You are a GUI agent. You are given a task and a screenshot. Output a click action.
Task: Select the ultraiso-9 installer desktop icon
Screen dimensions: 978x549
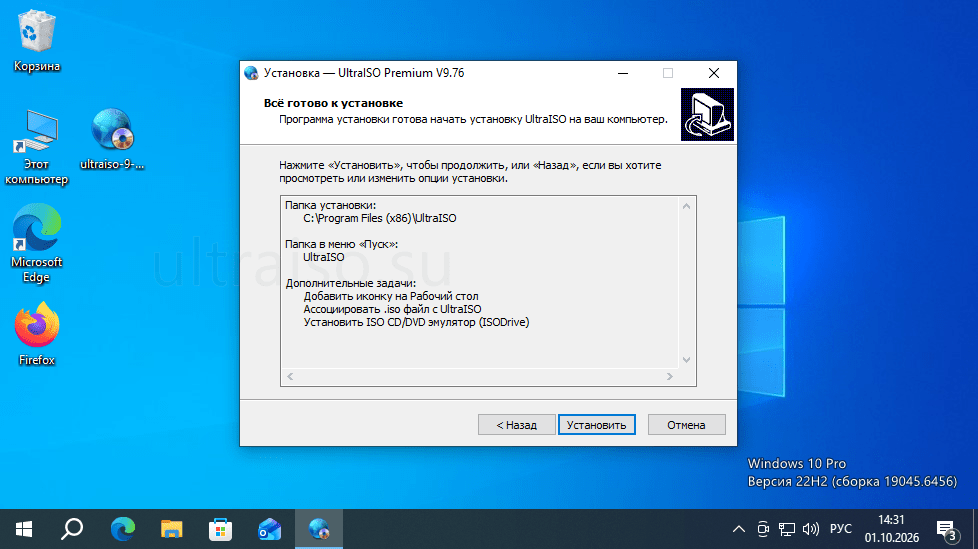tap(112, 138)
